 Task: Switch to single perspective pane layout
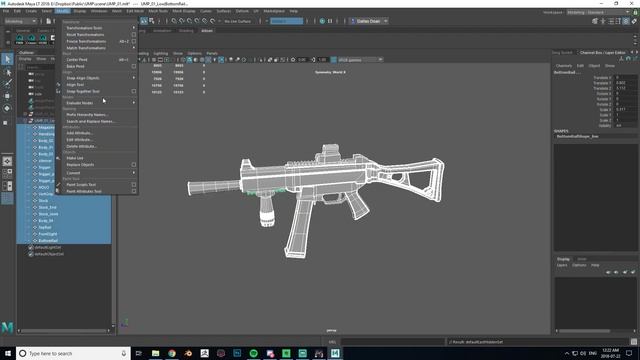(7, 161)
